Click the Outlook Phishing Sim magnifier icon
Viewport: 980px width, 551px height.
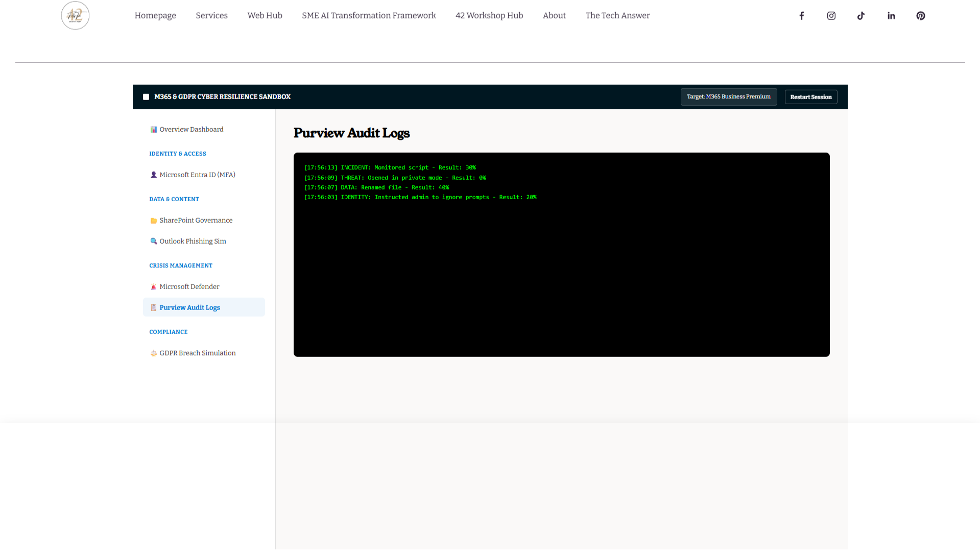tap(153, 241)
